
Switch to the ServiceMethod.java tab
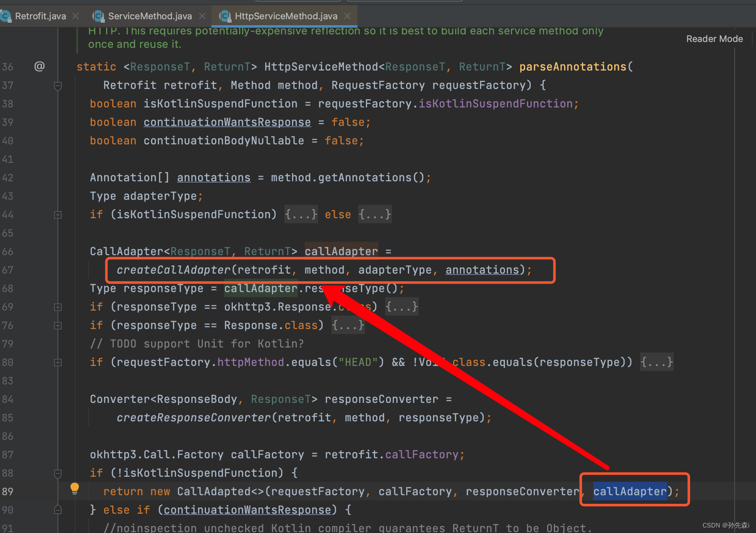pos(150,16)
